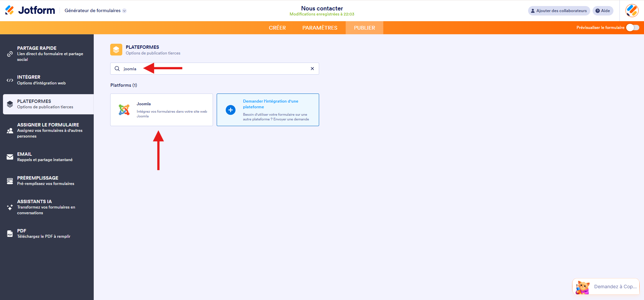The height and width of the screenshot is (300, 644).
Task: Click the PDF file icon in sidebar
Action: coord(10,233)
